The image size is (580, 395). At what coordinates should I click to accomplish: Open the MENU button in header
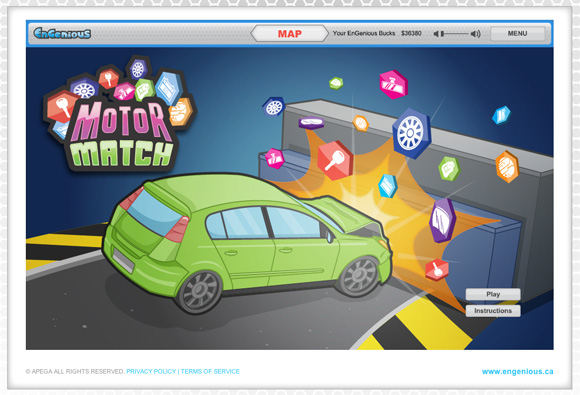(517, 33)
